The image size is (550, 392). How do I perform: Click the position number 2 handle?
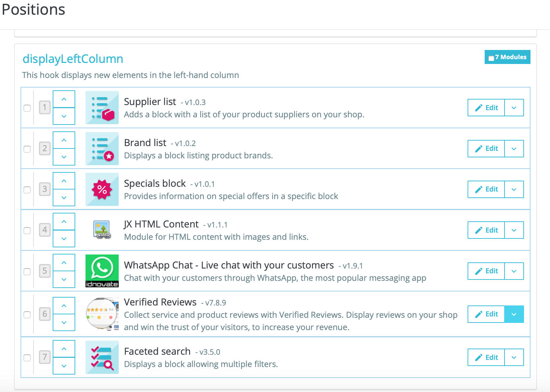point(45,148)
